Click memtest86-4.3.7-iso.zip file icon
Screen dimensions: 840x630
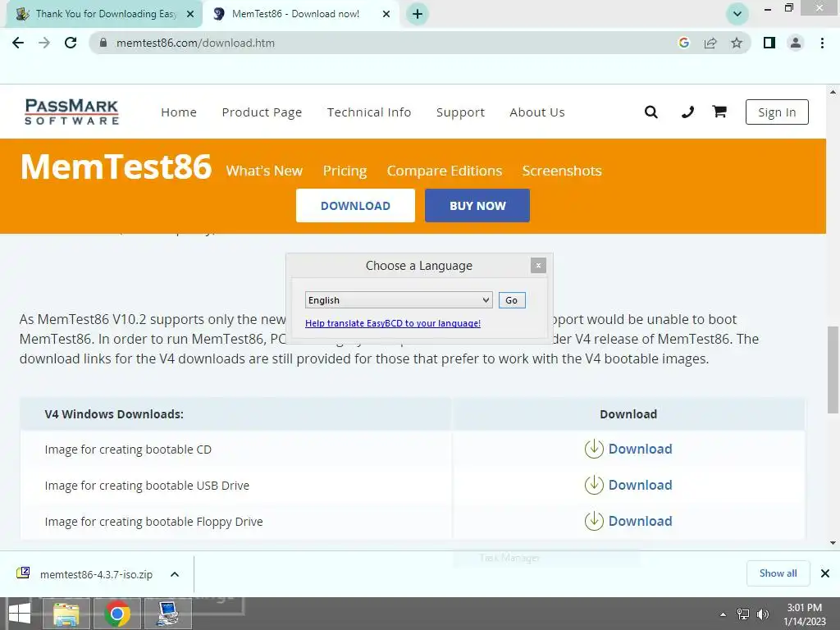[23, 573]
